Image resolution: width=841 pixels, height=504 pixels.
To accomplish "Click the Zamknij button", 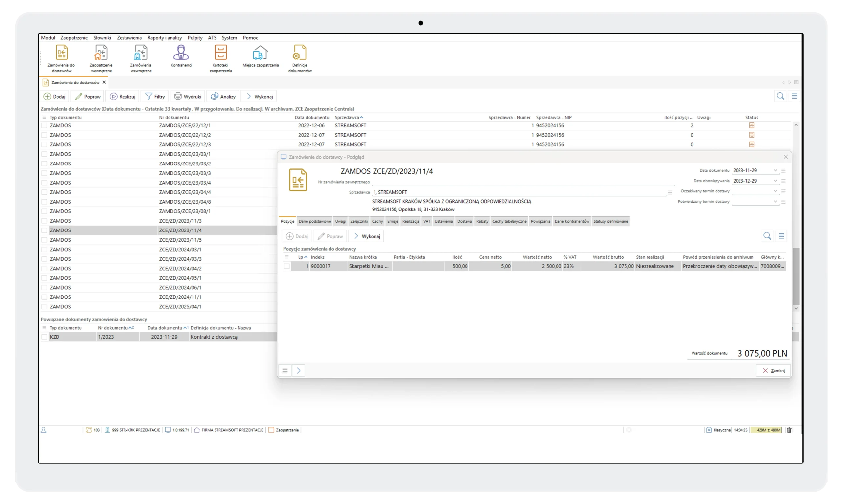I will click(x=773, y=370).
